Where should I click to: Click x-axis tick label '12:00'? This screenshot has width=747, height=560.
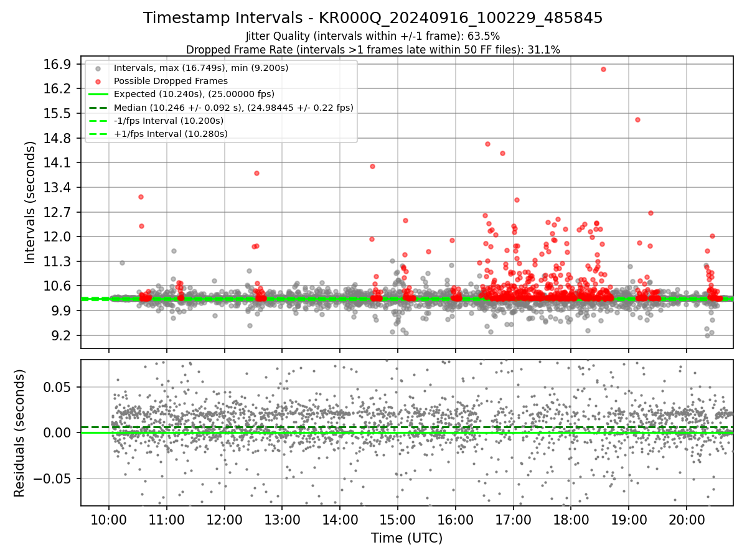point(225,520)
